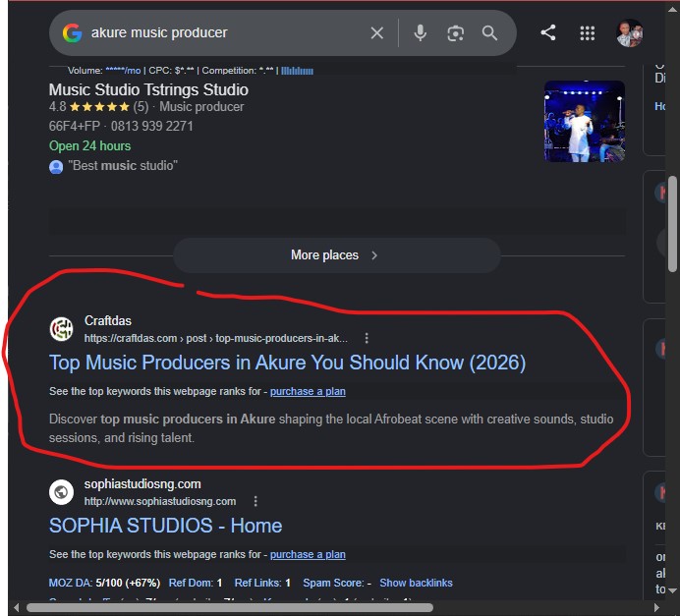The width and height of the screenshot is (680, 616).
Task: Click the Craftdas site name
Action: coord(108,321)
